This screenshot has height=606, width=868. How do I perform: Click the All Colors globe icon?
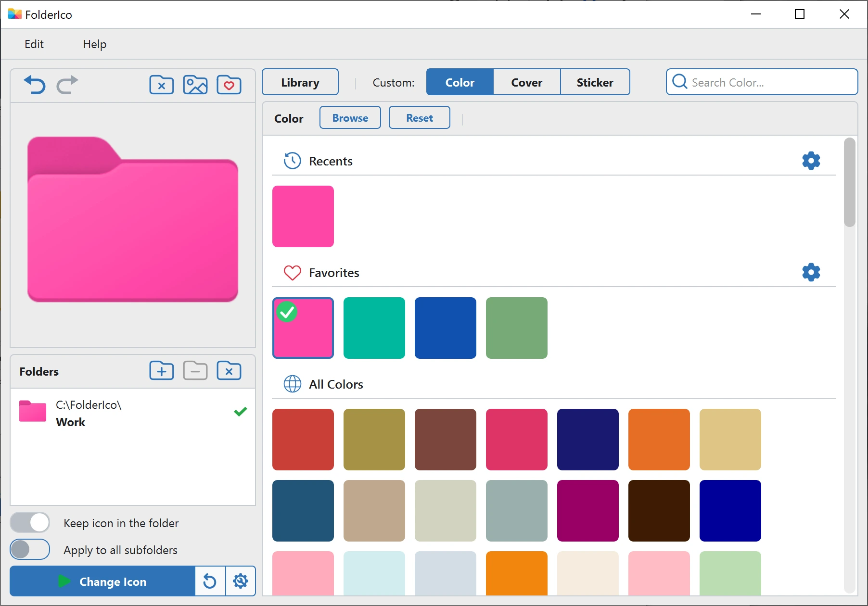(x=293, y=384)
